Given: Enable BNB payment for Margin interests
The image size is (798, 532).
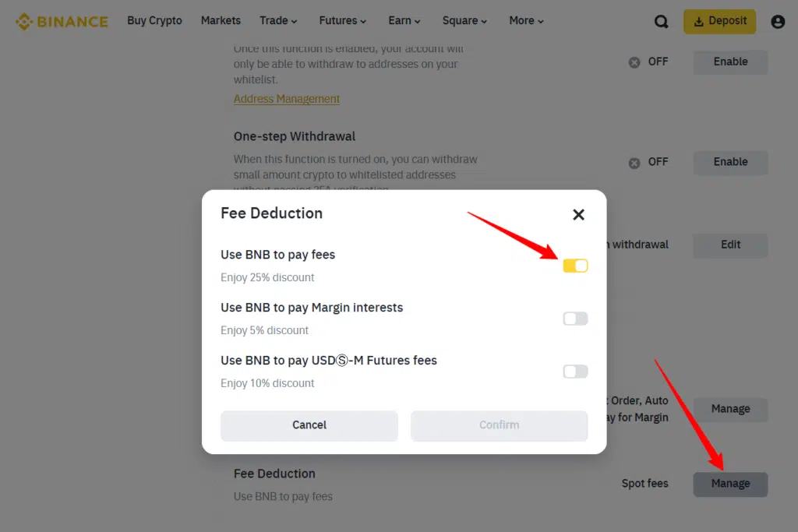Looking at the screenshot, I should (x=575, y=319).
